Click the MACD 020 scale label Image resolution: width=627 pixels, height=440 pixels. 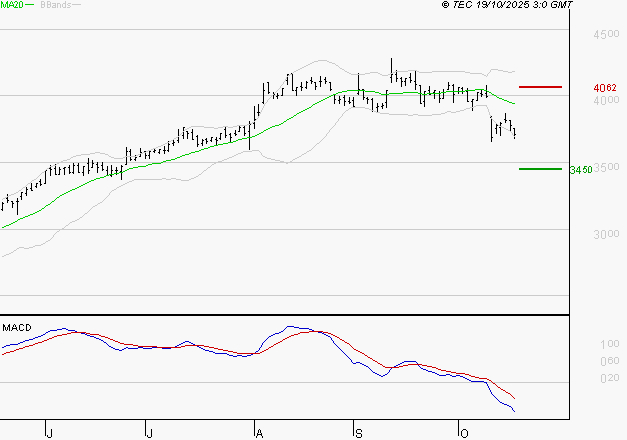pyautogui.click(x=610, y=378)
